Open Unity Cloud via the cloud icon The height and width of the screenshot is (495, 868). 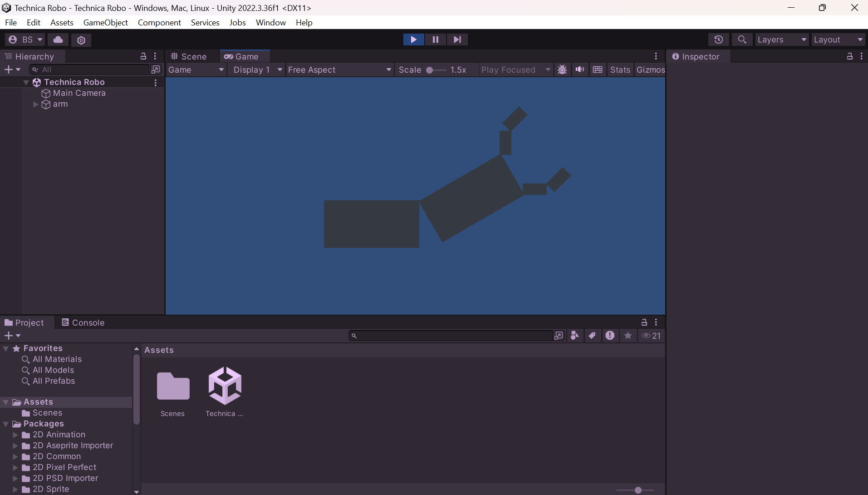[58, 40]
